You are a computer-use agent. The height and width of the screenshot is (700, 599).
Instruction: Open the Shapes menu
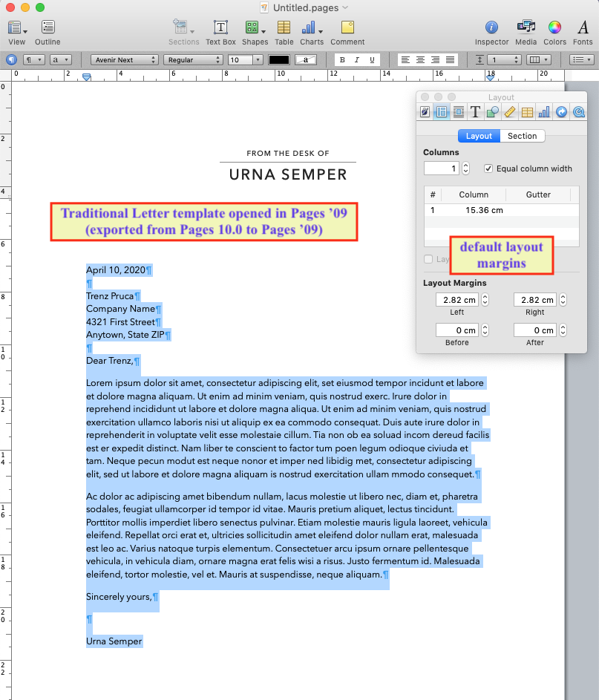[x=255, y=33]
